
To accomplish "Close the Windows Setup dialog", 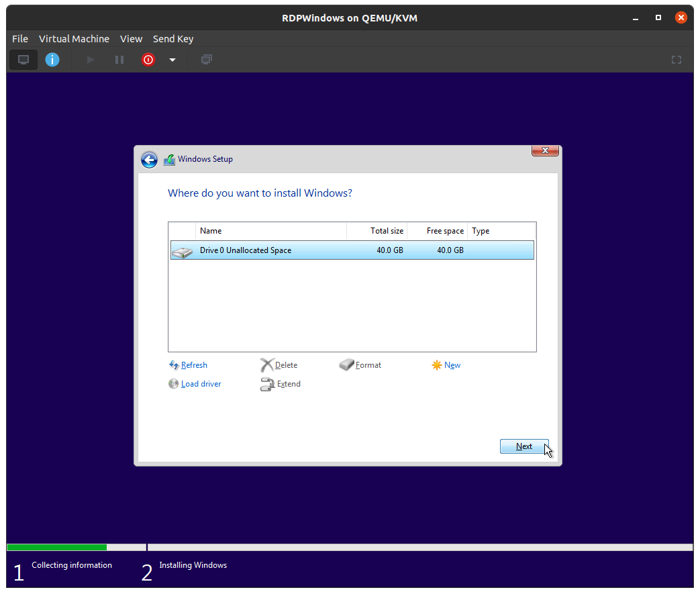I will [545, 151].
